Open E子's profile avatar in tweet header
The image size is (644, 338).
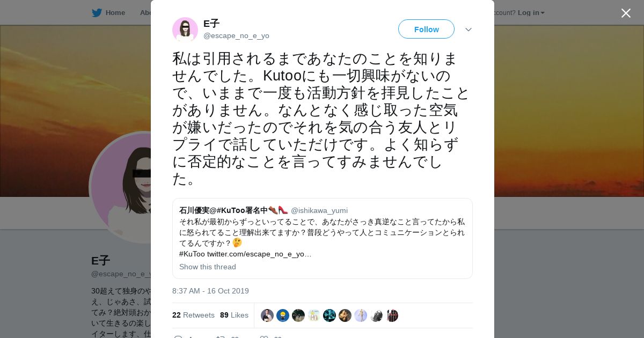(x=185, y=30)
